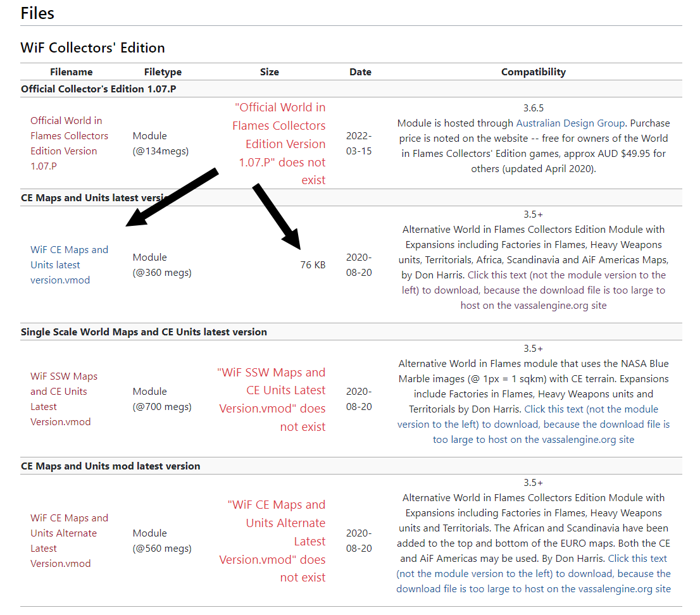Click Single Scale World Maps and CE Units heading

coord(144,332)
